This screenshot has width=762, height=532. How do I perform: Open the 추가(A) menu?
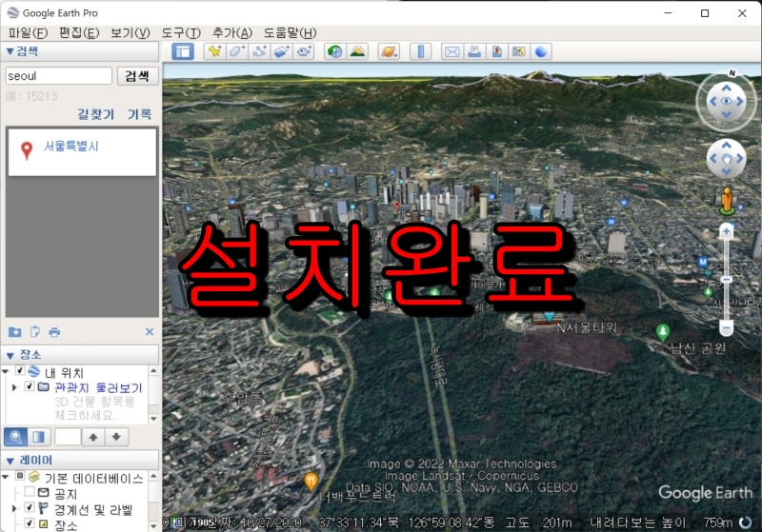click(232, 32)
